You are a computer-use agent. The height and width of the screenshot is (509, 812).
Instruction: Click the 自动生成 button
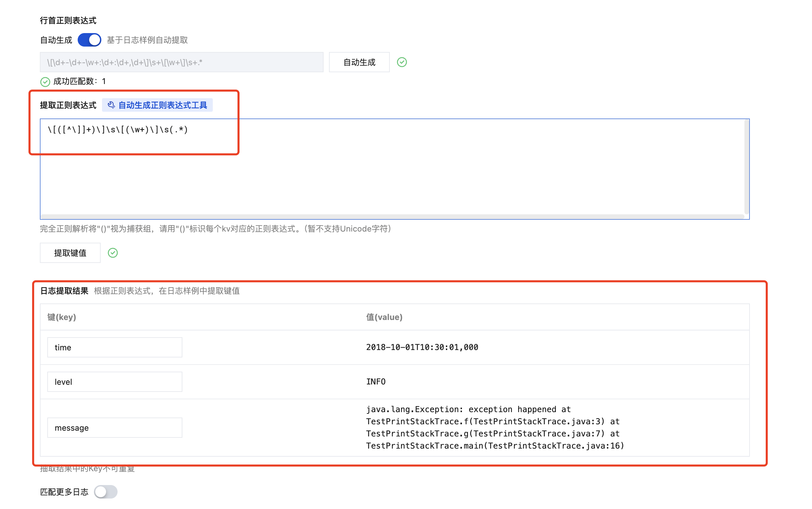tap(359, 62)
